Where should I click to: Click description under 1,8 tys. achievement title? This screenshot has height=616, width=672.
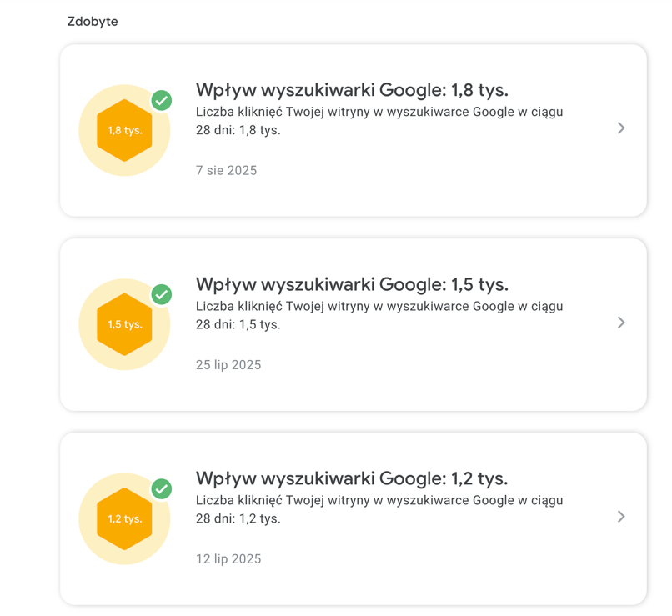pyautogui.click(x=379, y=121)
